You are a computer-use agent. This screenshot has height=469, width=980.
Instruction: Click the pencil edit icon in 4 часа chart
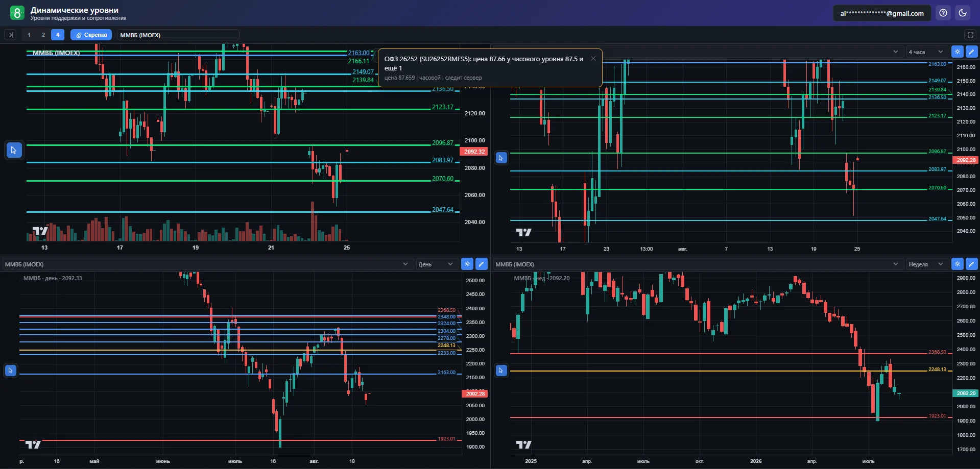pyautogui.click(x=971, y=52)
